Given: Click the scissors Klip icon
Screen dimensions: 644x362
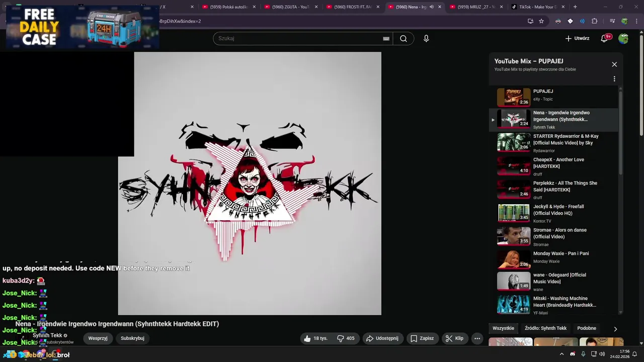Looking at the screenshot, I should (x=449, y=338).
